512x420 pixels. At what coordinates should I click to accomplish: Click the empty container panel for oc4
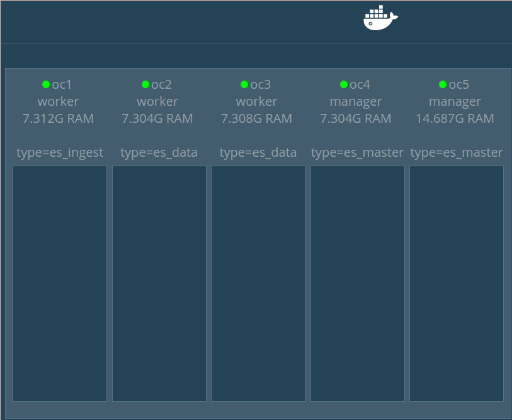tap(358, 283)
